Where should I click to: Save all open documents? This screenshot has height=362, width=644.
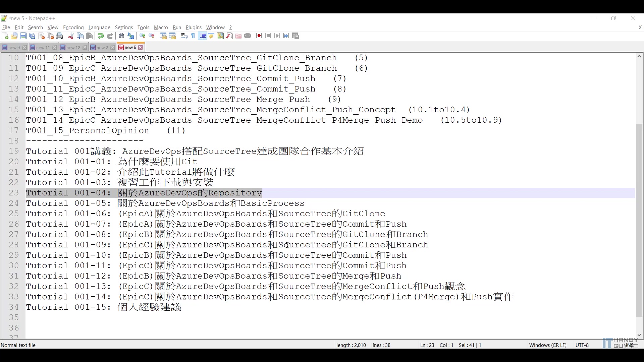(32, 36)
